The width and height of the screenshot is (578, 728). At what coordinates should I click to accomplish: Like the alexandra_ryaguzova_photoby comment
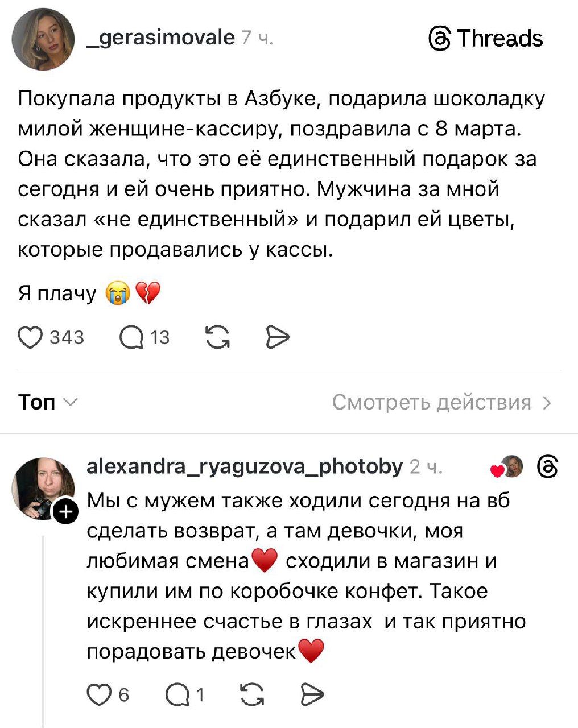(x=99, y=694)
